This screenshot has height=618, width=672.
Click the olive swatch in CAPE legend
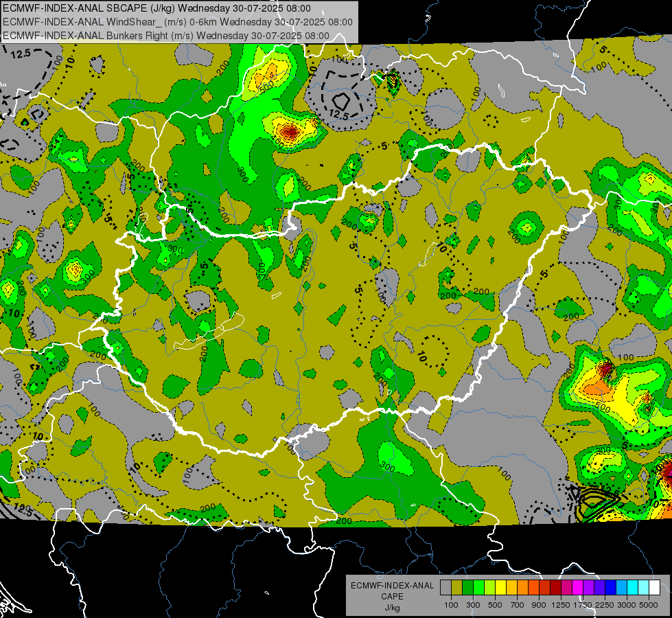pos(457,587)
